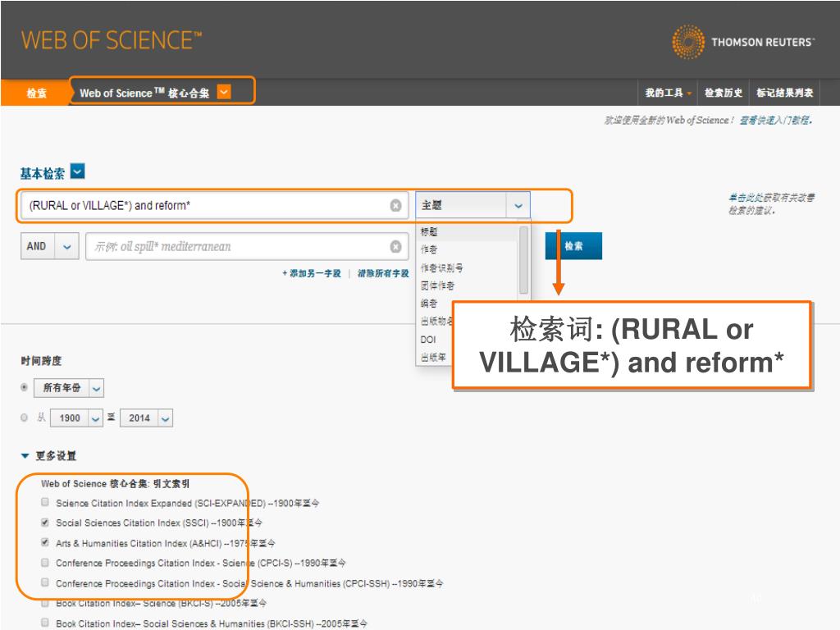Click 添加另一字段 add-field link
Viewport: 840px width, 630px height.
pos(312,273)
